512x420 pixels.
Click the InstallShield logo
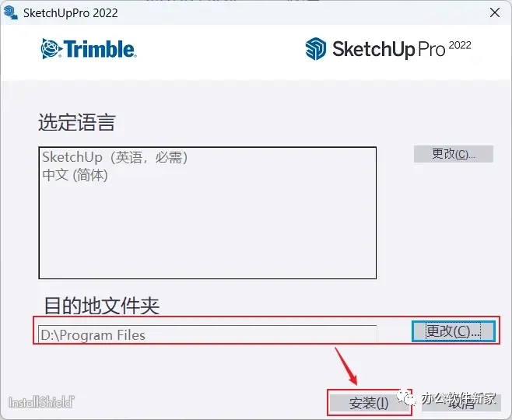point(41,402)
